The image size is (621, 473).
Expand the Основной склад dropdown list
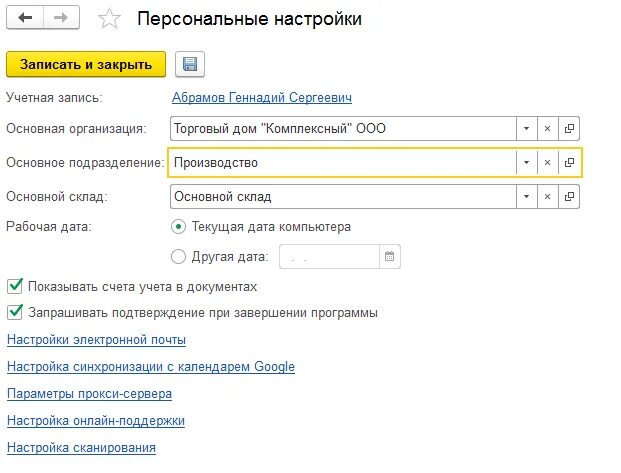[526, 196]
